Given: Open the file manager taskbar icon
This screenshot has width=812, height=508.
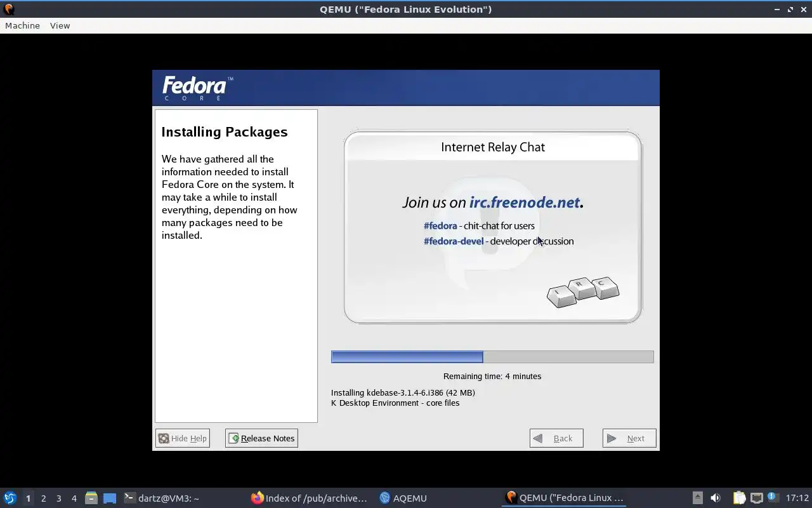Looking at the screenshot, I should [x=91, y=498].
